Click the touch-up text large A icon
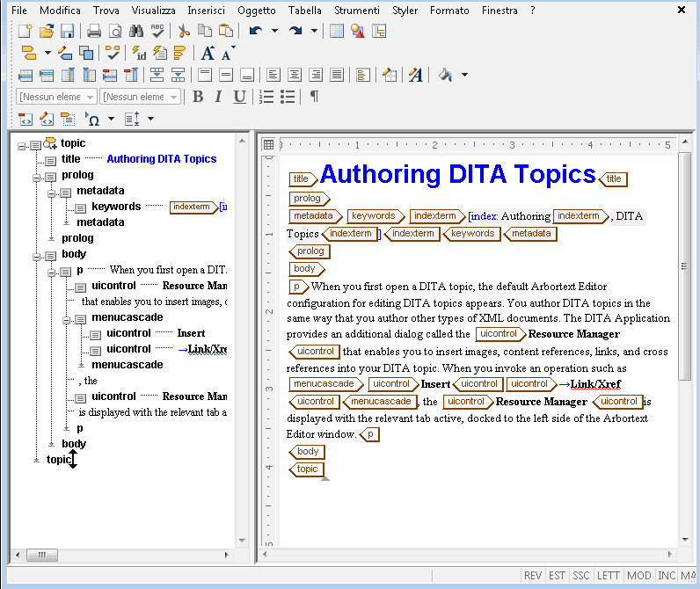This screenshot has width=700, height=589. click(x=416, y=75)
